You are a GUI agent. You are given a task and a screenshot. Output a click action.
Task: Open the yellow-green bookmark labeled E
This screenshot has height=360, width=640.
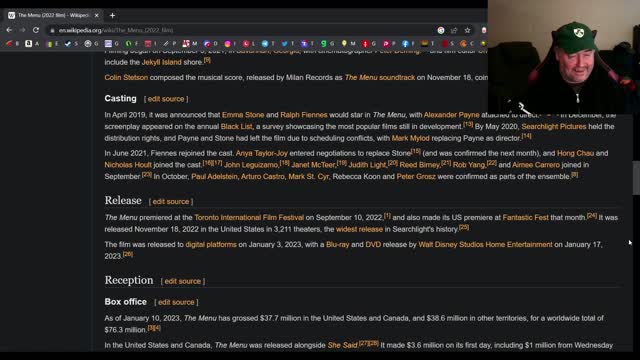pos(52,43)
